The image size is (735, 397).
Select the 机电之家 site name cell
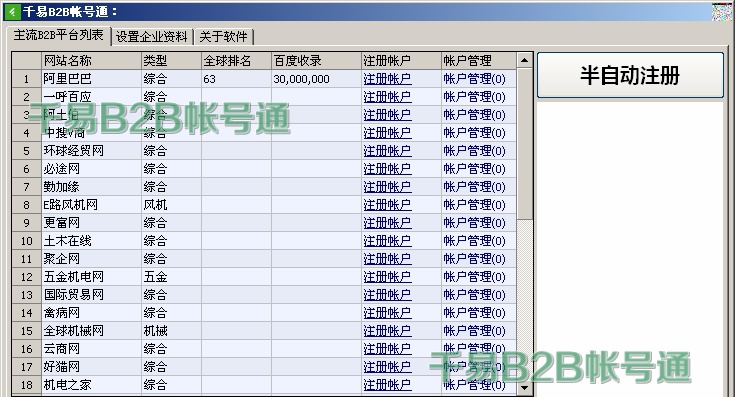pos(91,385)
